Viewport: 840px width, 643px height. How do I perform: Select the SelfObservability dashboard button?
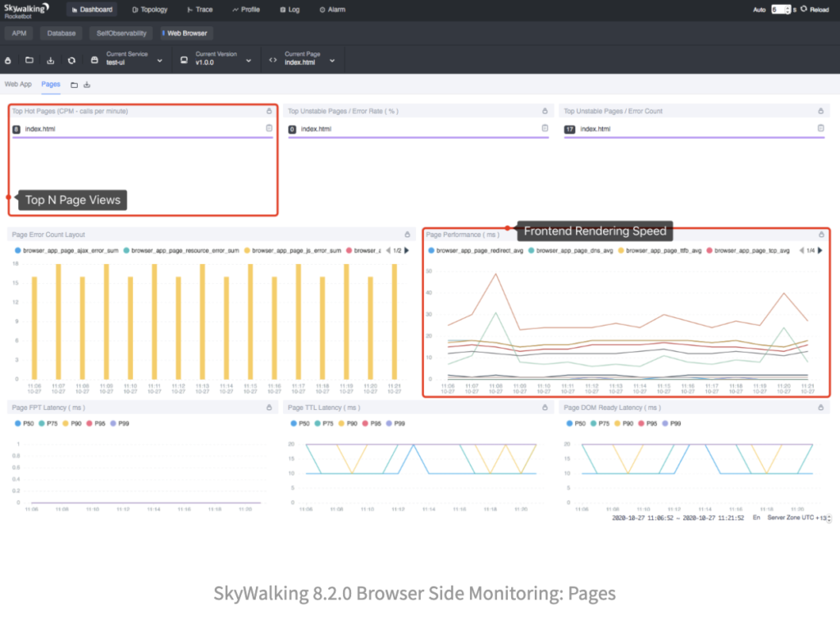tap(121, 34)
